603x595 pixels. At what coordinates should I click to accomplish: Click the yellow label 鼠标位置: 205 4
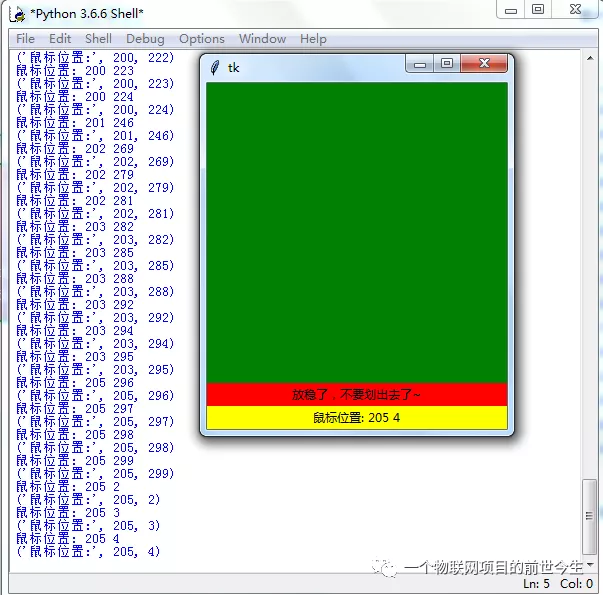point(357,417)
